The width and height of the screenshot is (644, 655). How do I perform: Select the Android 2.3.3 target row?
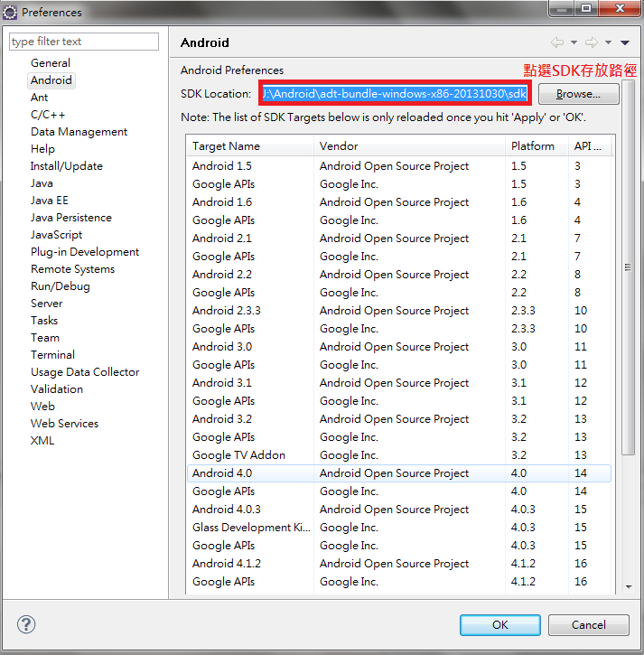click(x=399, y=311)
